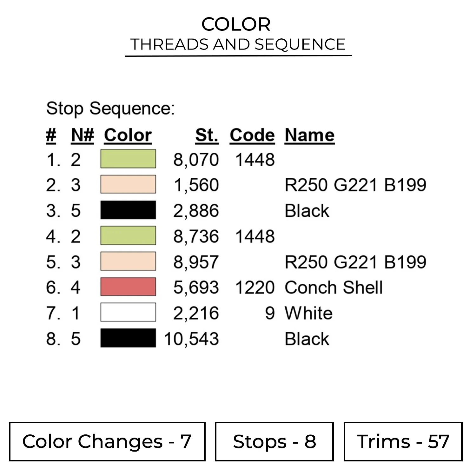Pick the green swatch in row 4
Screen dimensions: 476x476
tap(128, 236)
